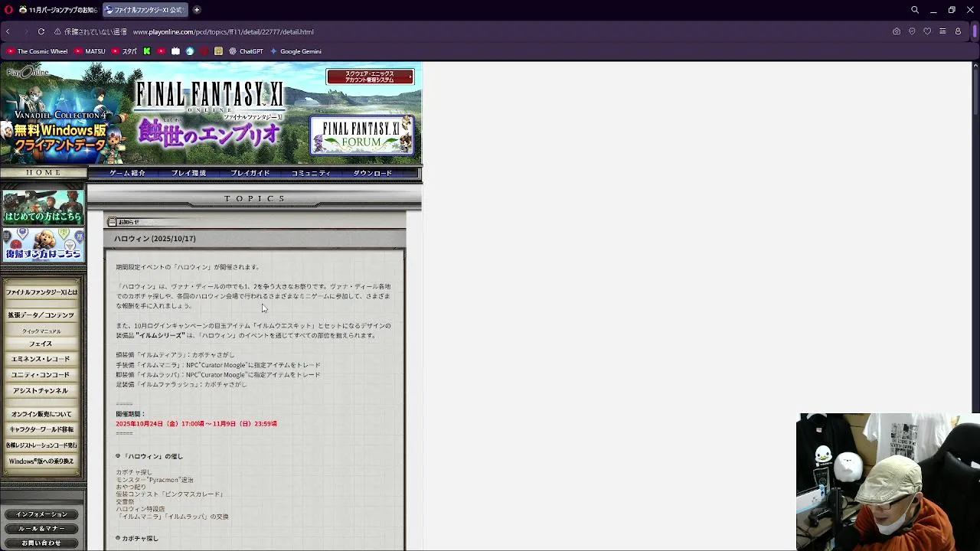Open スクウェア・エニックス account management system button
980x551 pixels.
click(370, 77)
